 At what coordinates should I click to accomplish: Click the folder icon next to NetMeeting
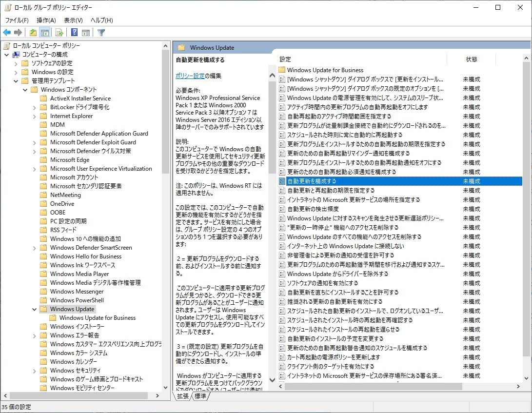(x=43, y=195)
